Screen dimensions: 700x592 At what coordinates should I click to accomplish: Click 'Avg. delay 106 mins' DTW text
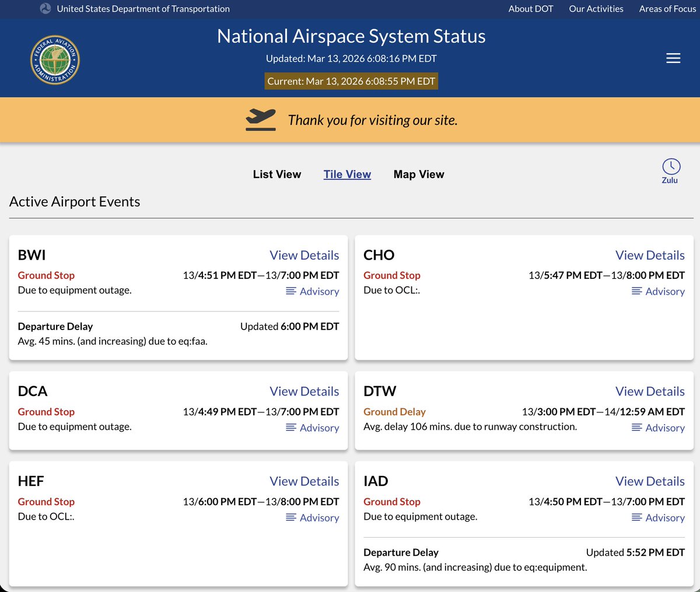tap(470, 427)
